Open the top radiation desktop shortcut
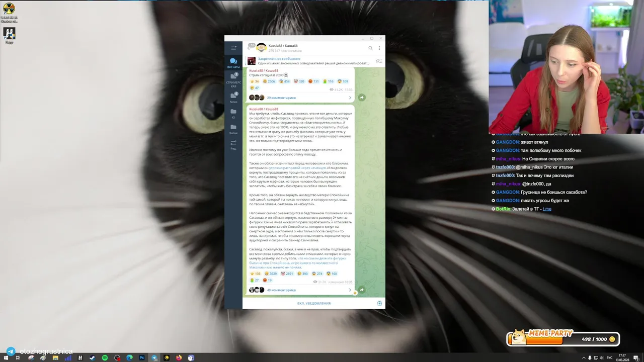This screenshot has width=644, height=362. click(9, 12)
